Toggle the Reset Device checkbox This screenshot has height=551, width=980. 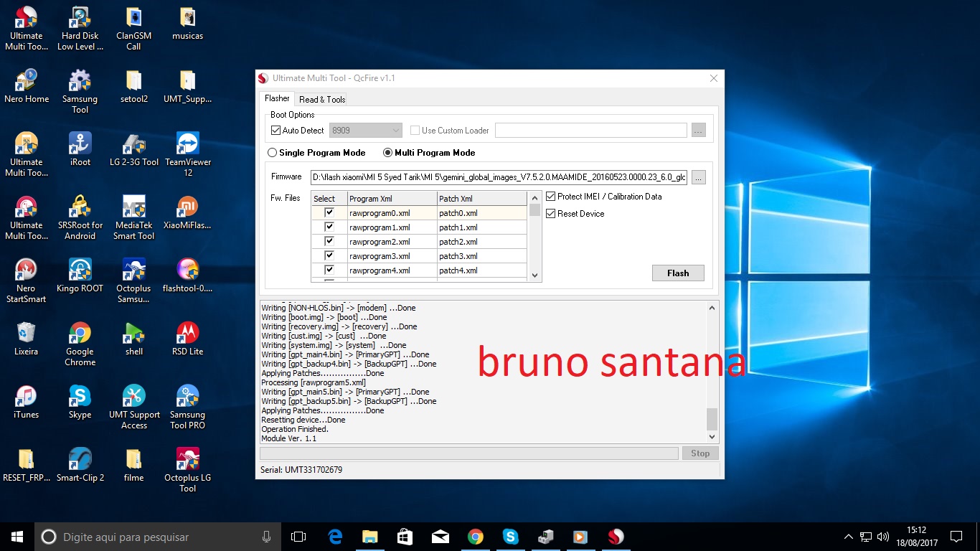tap(551, 214)
